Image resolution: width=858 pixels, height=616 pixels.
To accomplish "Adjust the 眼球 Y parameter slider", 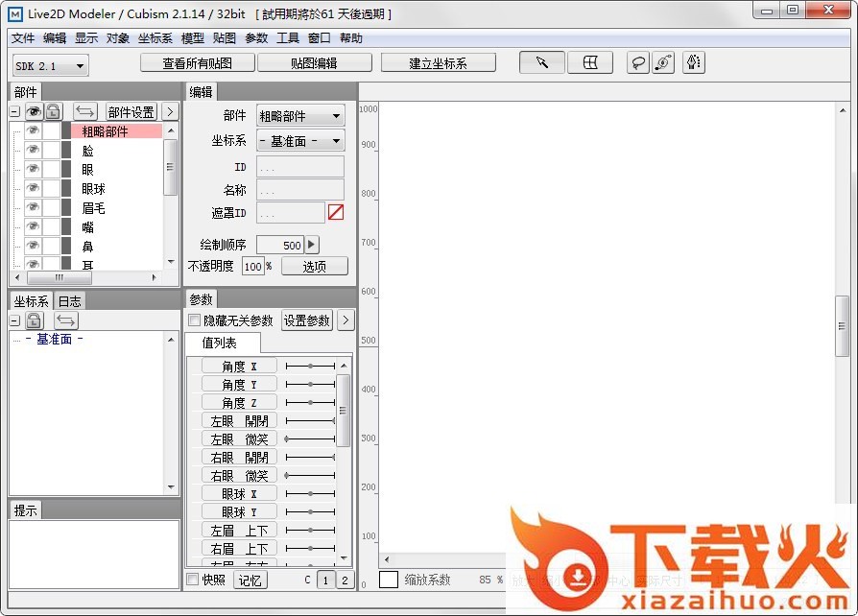I will click(310, 512).
